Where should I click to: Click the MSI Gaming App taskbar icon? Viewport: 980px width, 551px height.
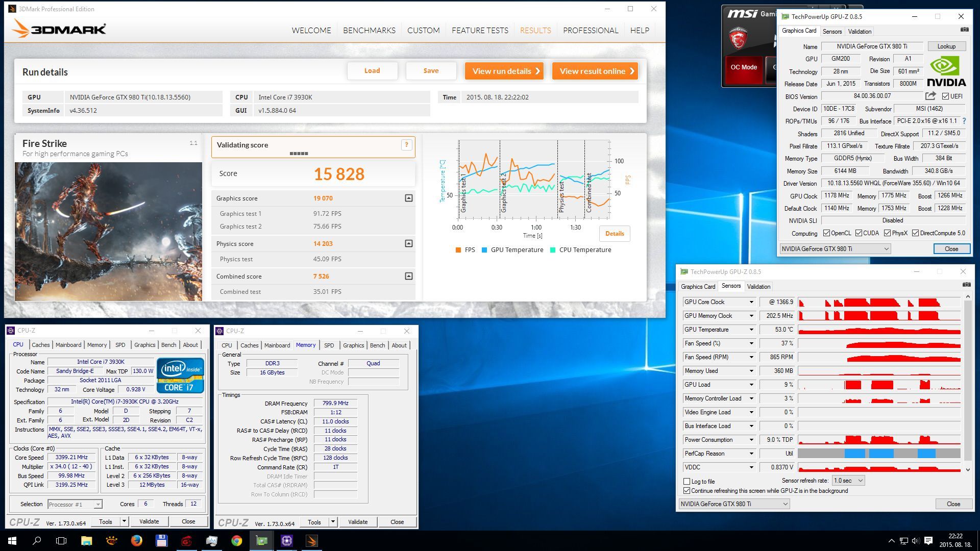click(186, 540)
